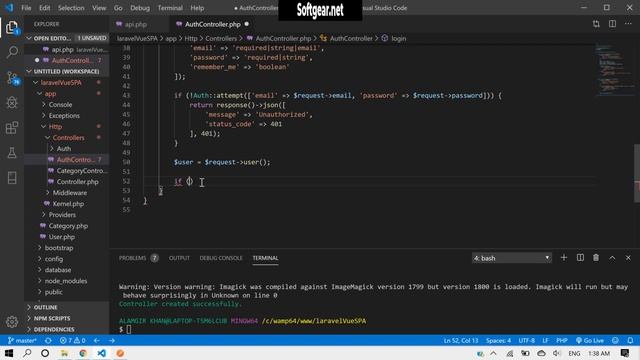
Task: Click Ln 52, Col 13 status entry
Action: pyautogui.click(x=461, y=340)
